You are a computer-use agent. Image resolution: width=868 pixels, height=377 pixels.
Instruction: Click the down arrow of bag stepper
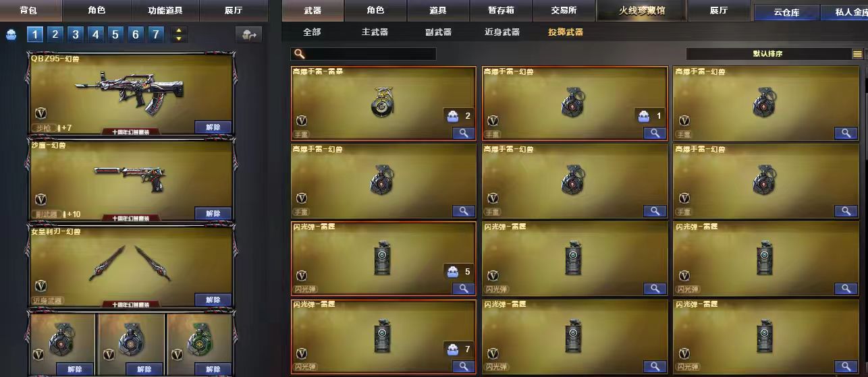tap(178, 38)
